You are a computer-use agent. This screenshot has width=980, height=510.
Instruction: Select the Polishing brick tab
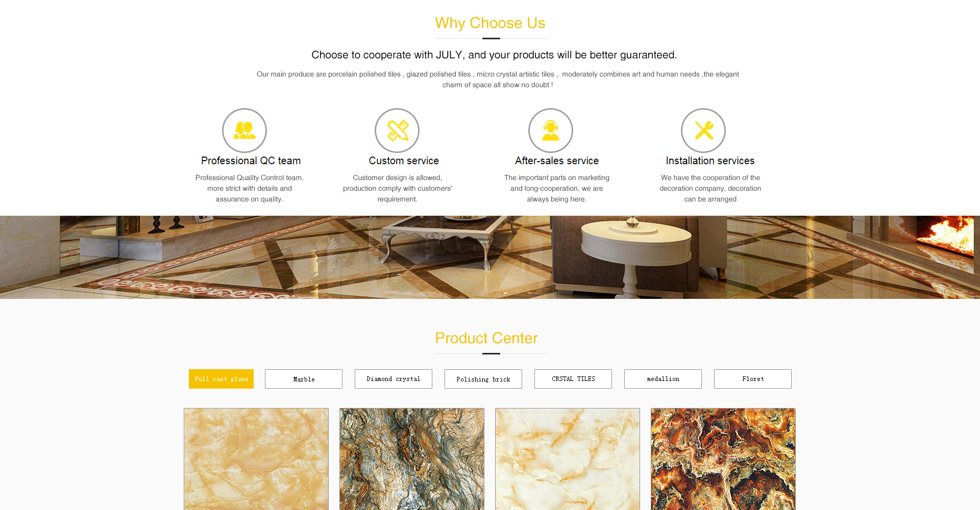[x=483, y=379]
